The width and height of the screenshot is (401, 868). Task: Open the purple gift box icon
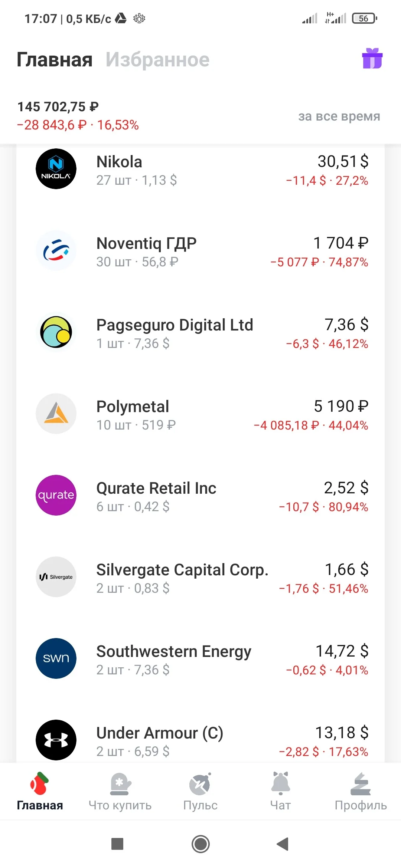coord(372,59)
